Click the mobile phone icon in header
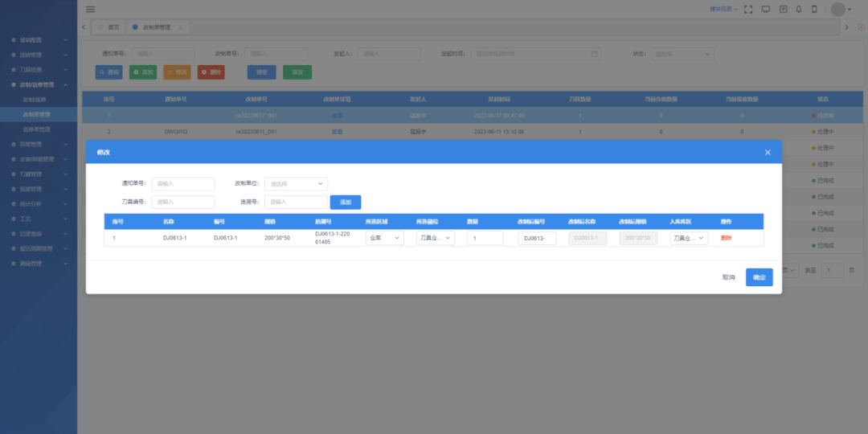 814,9
